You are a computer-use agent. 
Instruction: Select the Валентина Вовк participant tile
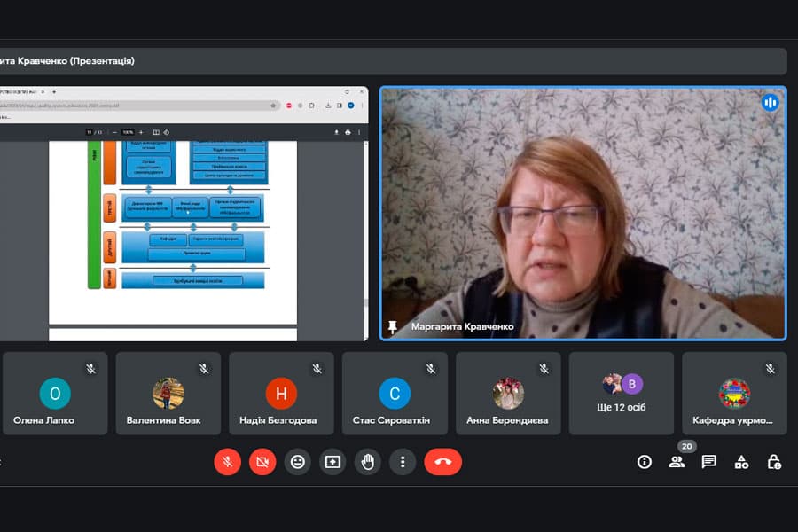[x=168, y=393]
